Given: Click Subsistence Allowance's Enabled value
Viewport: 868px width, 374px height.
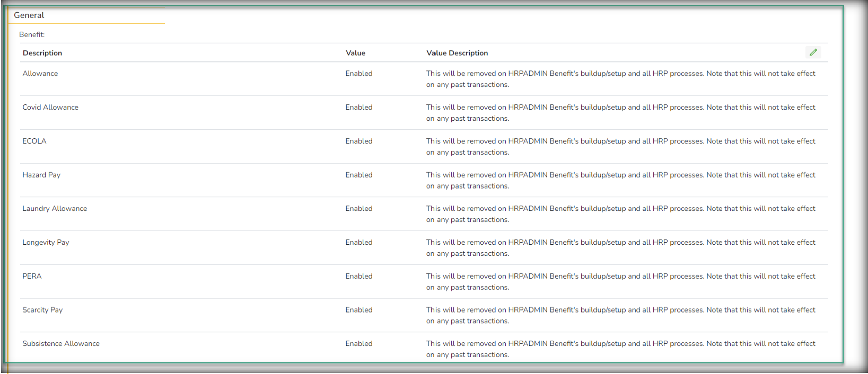Looking at the screenshot, I should 359,344.
